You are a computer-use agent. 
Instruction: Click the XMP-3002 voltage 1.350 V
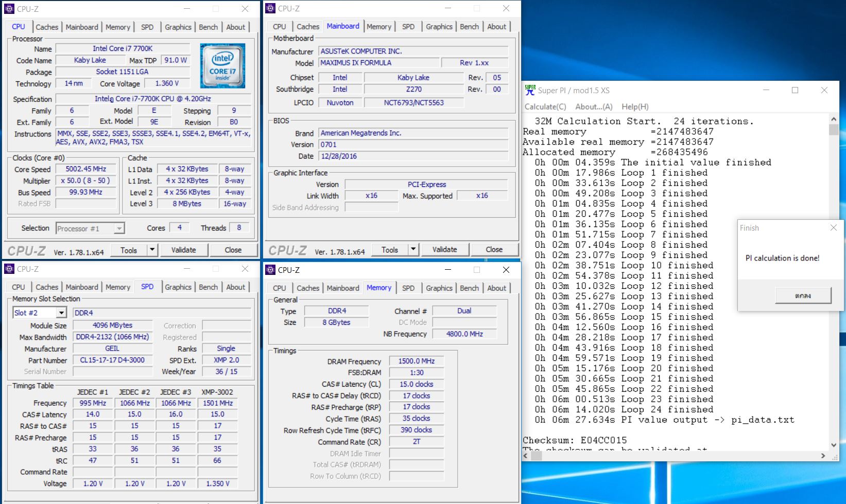coord(218,483)
